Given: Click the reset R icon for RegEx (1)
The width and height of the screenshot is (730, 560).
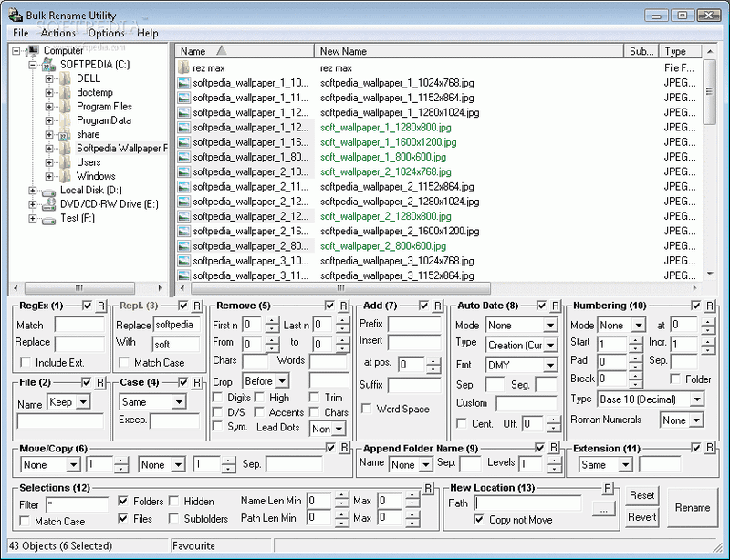Looking at the screenshot, I should click(101, 306).
